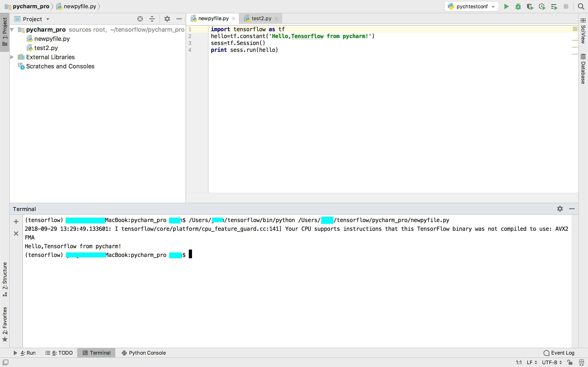588x367 pixels.
Task: Collapse all in the Project panel
Action: click(x=152, y=19)
